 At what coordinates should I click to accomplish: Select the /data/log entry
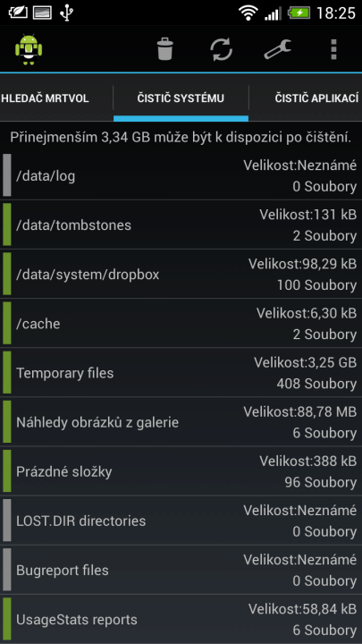[181, 176]
